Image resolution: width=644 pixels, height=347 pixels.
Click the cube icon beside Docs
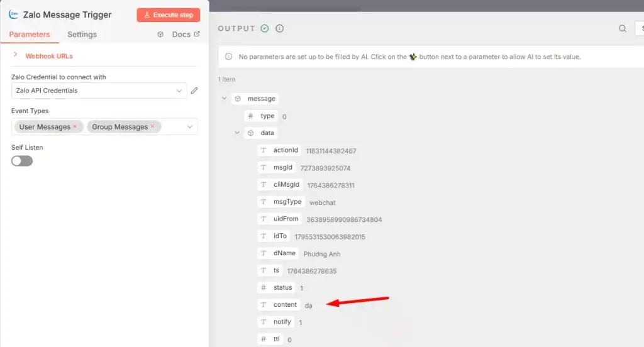click(x=160, y=35)
